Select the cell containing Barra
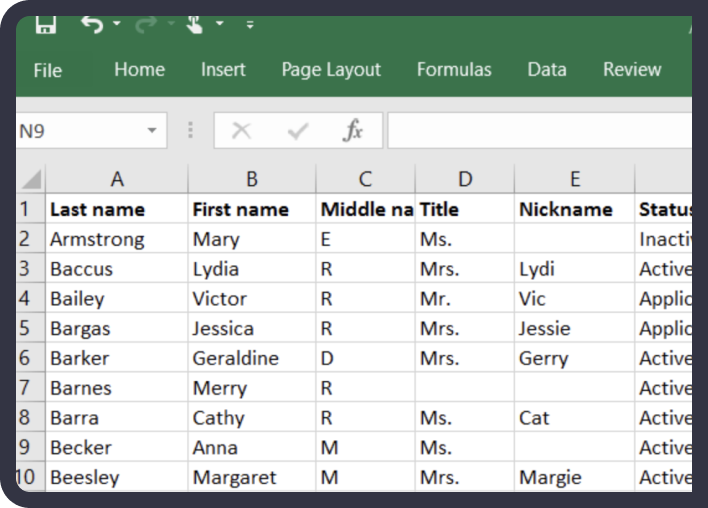The height and width of the screenshot is (508, 708). point(117,418)
